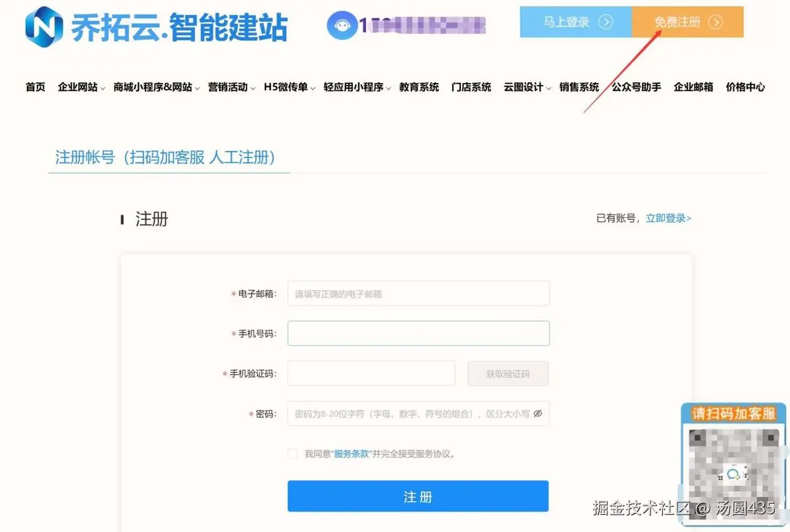Go to 首页 in navigation

point(36,87)
